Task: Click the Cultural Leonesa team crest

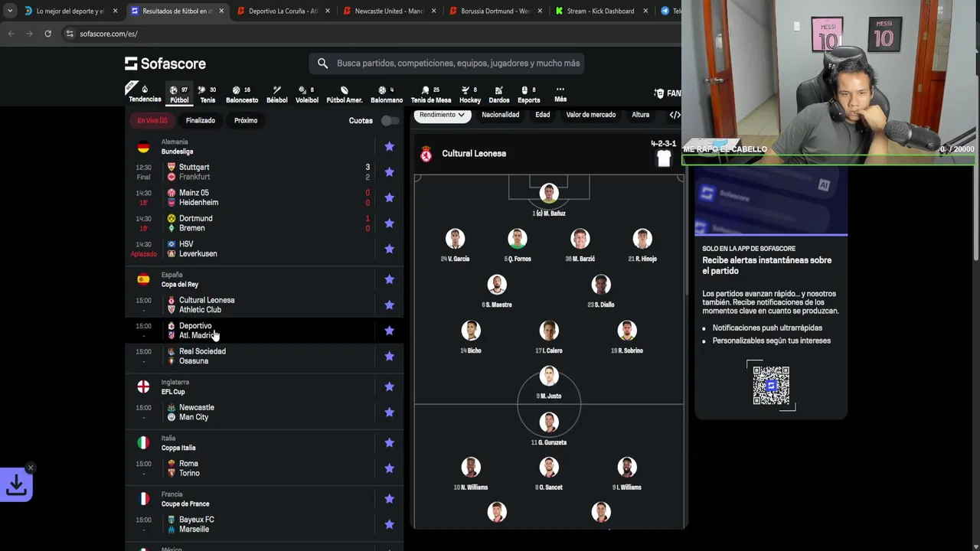Action: [x=426, y=154]
